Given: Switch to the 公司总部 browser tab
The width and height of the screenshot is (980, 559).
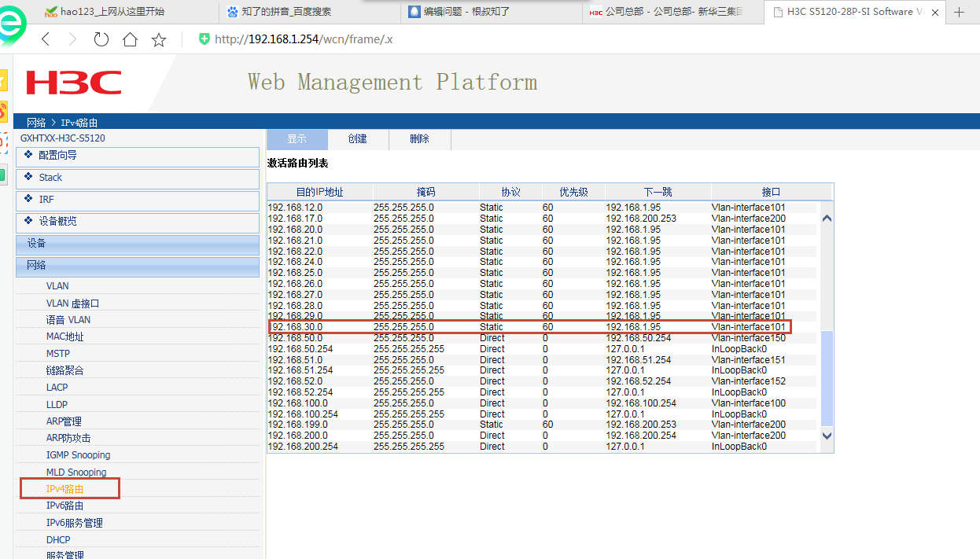Looking at the screenshot, I should pos(673,12).
